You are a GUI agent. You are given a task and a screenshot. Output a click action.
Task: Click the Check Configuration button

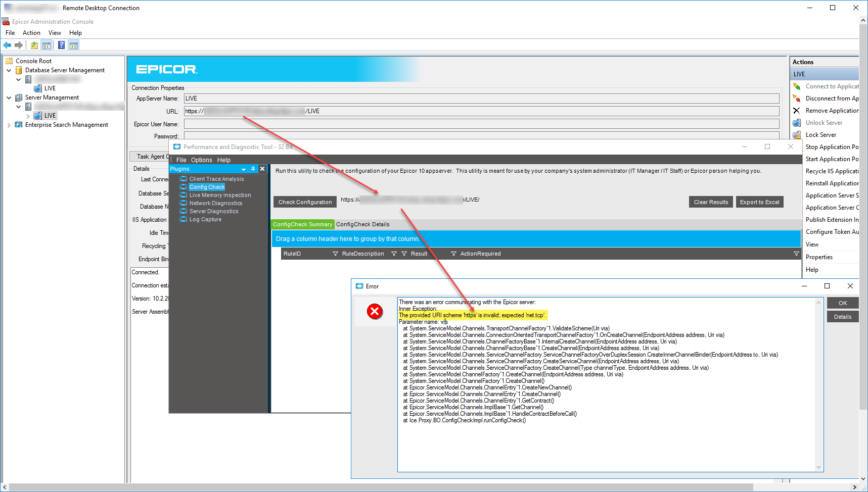point(305,202)
